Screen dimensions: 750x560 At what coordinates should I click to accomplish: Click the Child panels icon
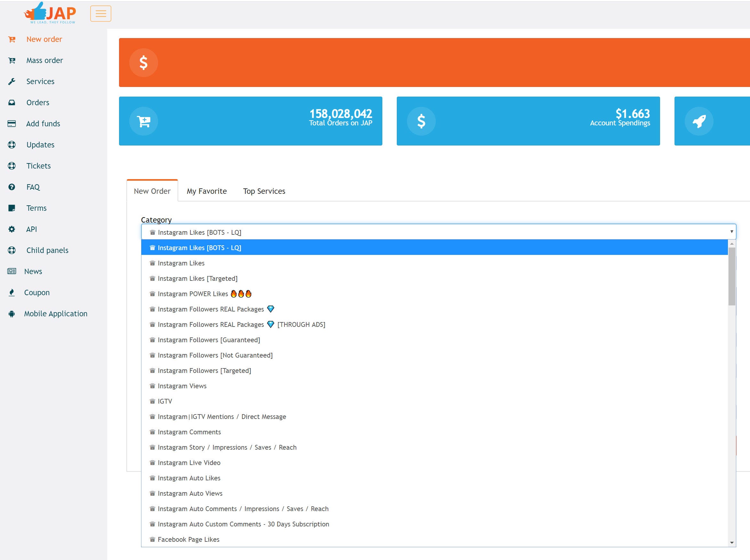pos(12,250)
